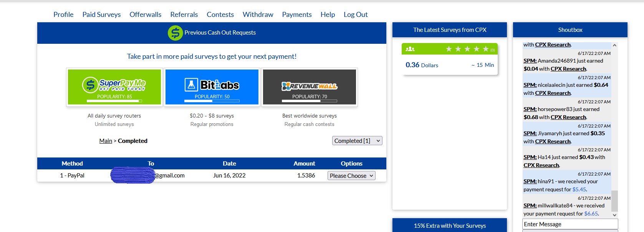Open the BitLabs offerwall banner

coord(212,87)
